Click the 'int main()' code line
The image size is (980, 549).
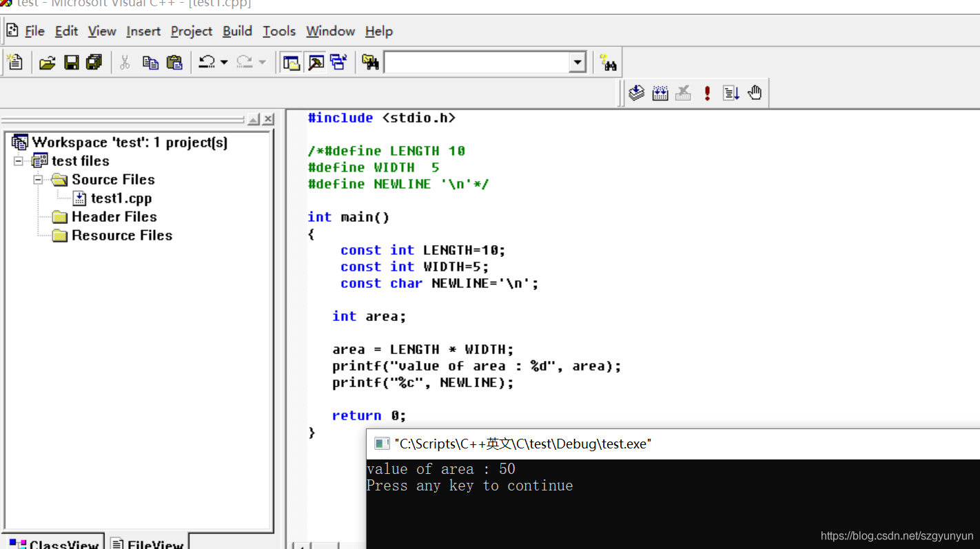click(x=349, y=217)
